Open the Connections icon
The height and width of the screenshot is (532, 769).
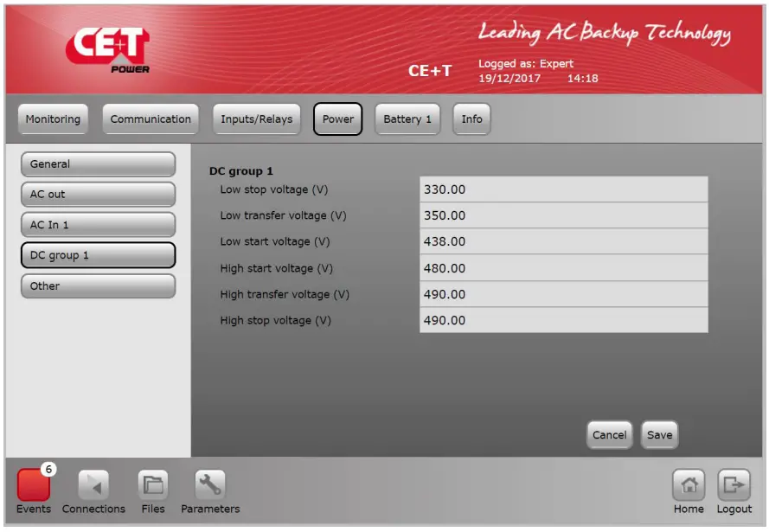click(93, 485)
